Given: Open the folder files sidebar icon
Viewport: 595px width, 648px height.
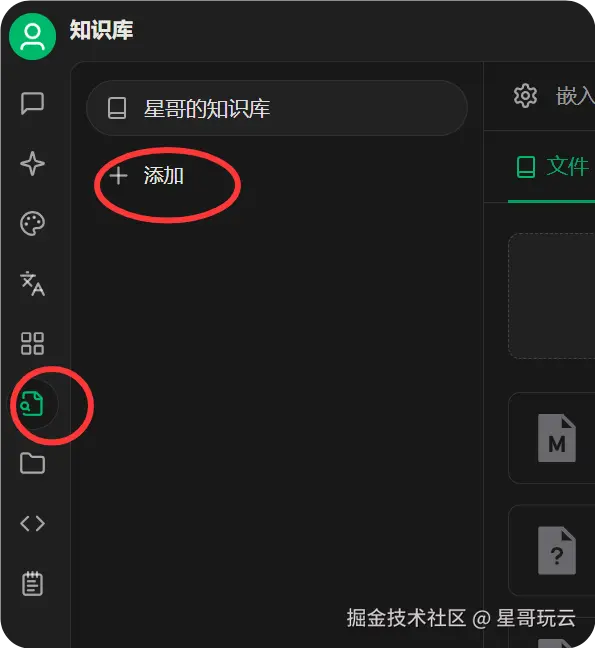Looking at the screenshot, I should (x=33, y=463).
